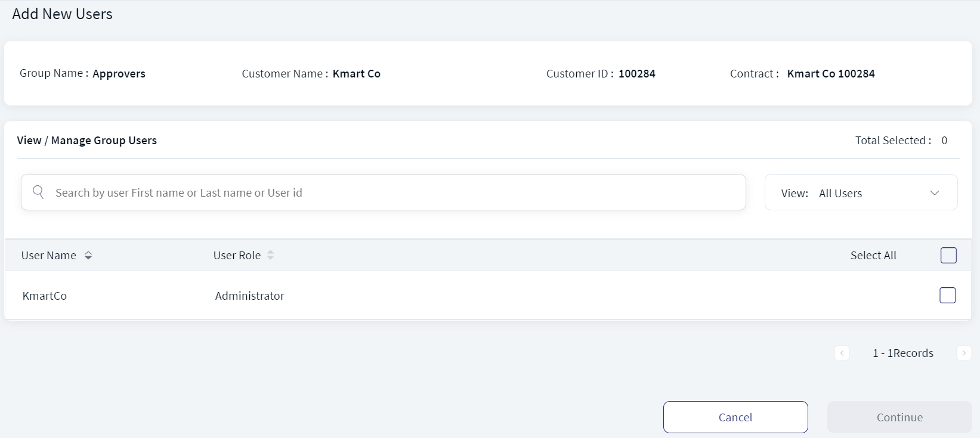
Task: Click the Cancel button
Action: (735, 417)
